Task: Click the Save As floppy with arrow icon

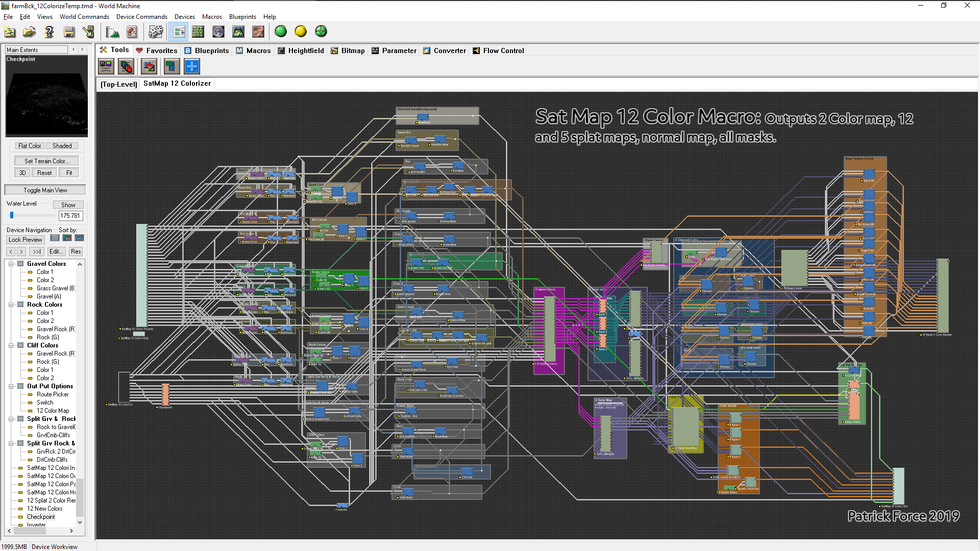Action: pos(88,32)
